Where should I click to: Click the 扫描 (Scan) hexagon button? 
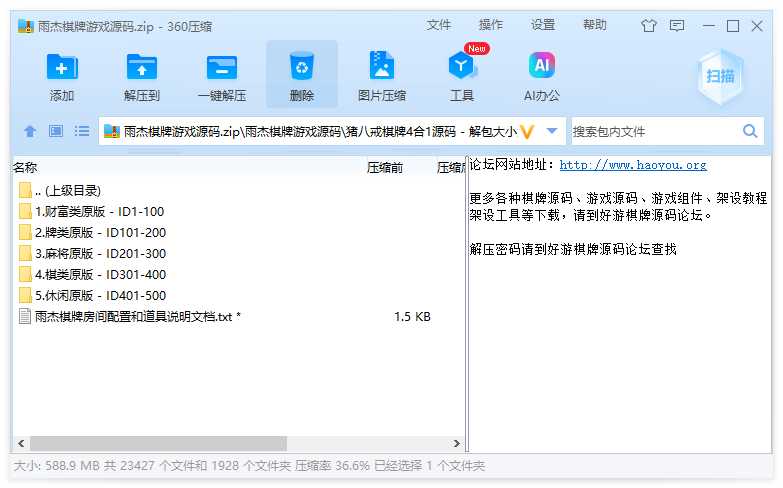720,76
